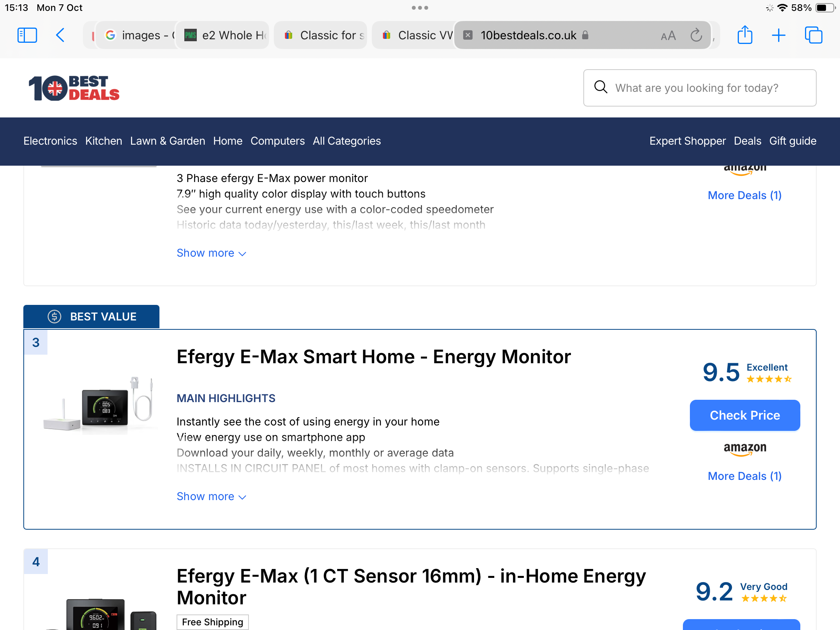
Task: Click the 9.5 Excellent rating score
Action: 721,373
